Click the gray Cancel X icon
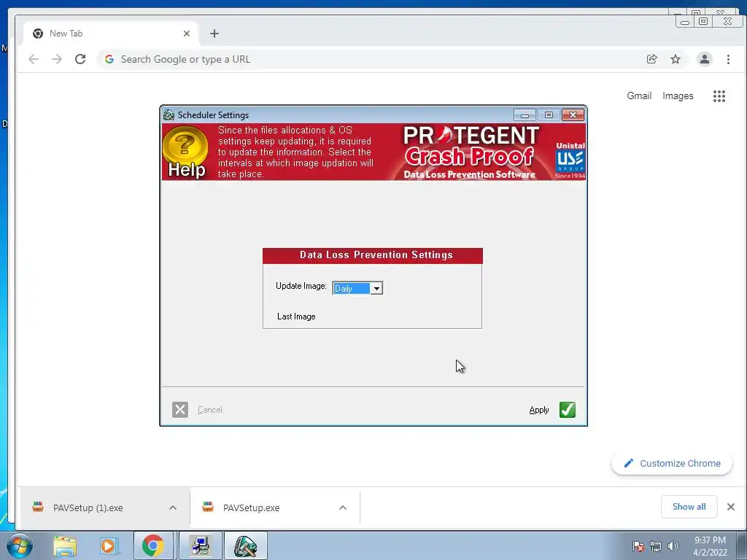Viewport: 747px width, 560px height. [x=180, y=410]
